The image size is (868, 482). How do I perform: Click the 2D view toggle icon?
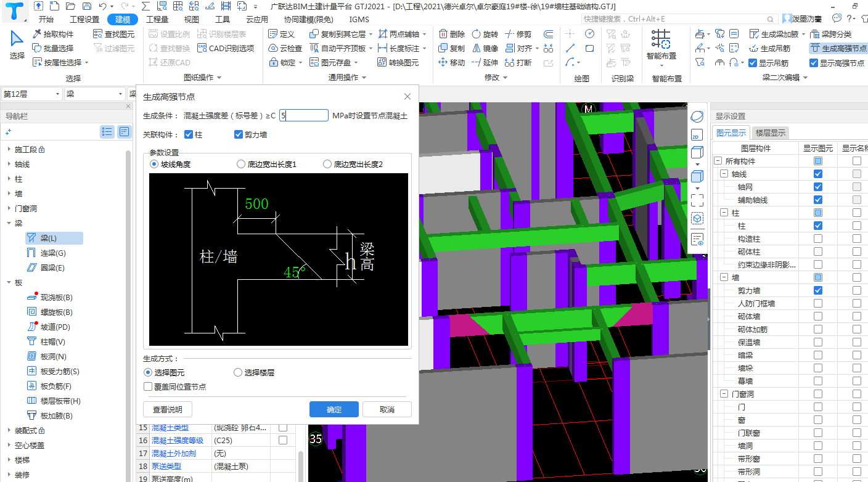pyautogui.click(x=697, y=136)
